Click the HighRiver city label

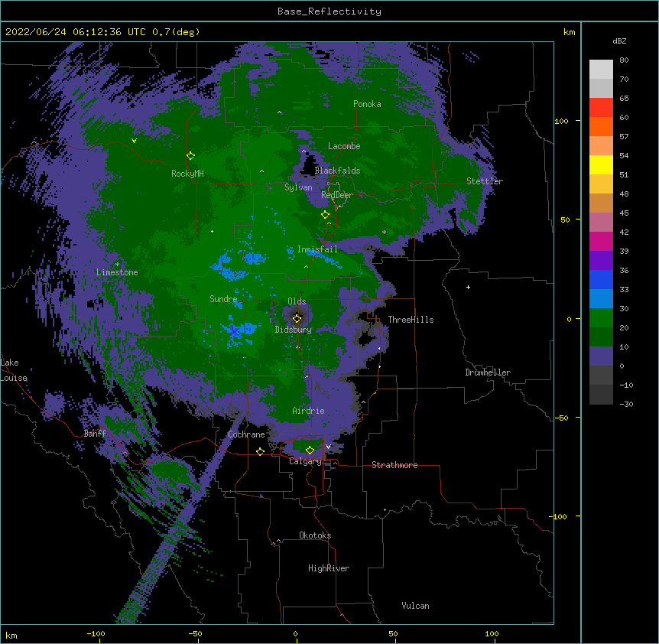click(x=329, y=568)
